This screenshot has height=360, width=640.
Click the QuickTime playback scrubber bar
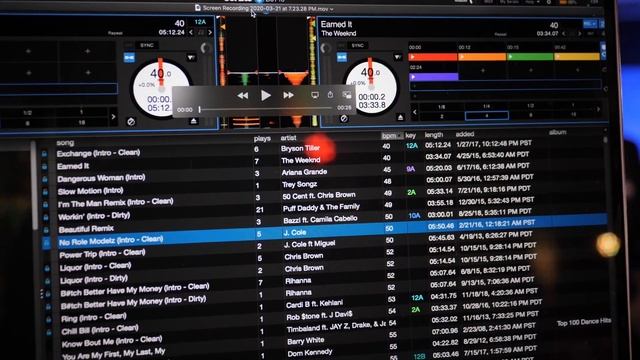tap(265, 109)
